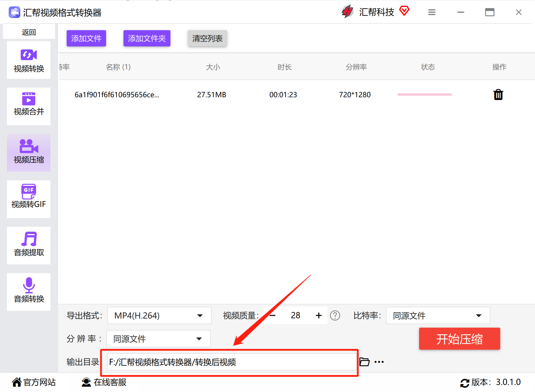Viewport: 535px width, 392px height.
Task: Open the 视频合并 video merge tool
Action: [x=29, y=106]
